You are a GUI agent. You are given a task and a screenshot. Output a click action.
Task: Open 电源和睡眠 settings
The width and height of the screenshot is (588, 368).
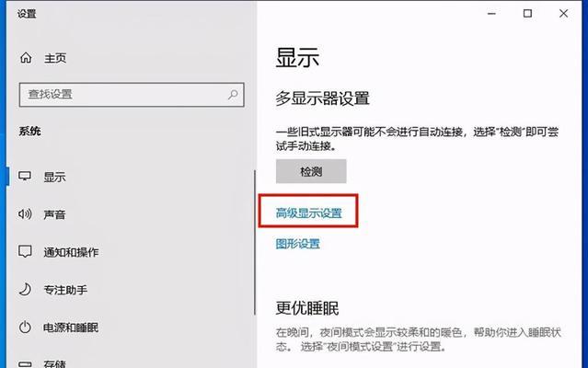click(x=71, y=328)
